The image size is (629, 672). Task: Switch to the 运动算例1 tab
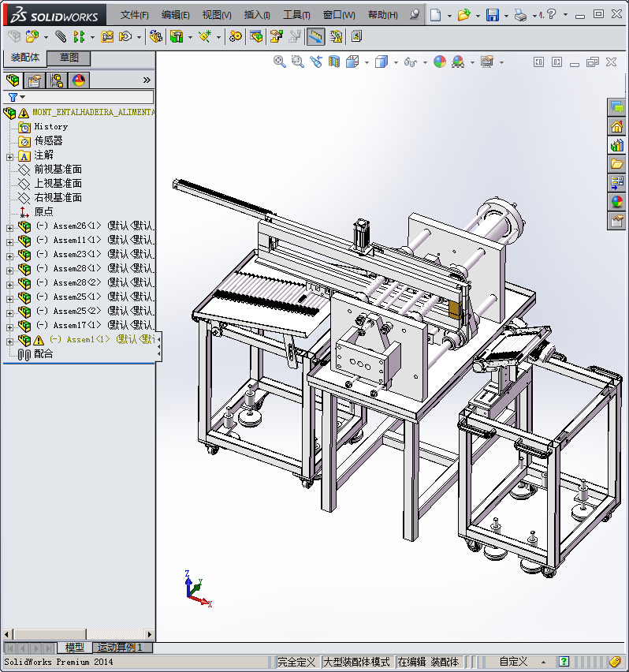pos(121,647)
